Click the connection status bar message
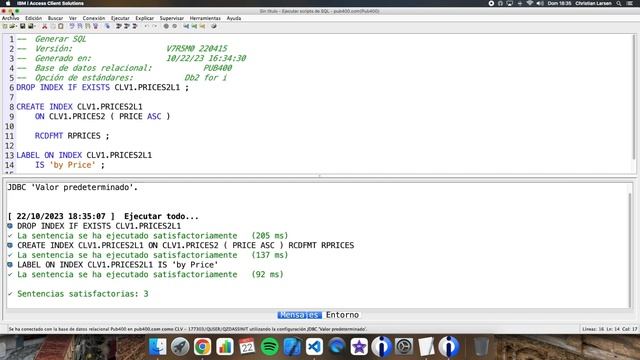The image size is (640, 360). pyautogui.click(x=187, y=329)
